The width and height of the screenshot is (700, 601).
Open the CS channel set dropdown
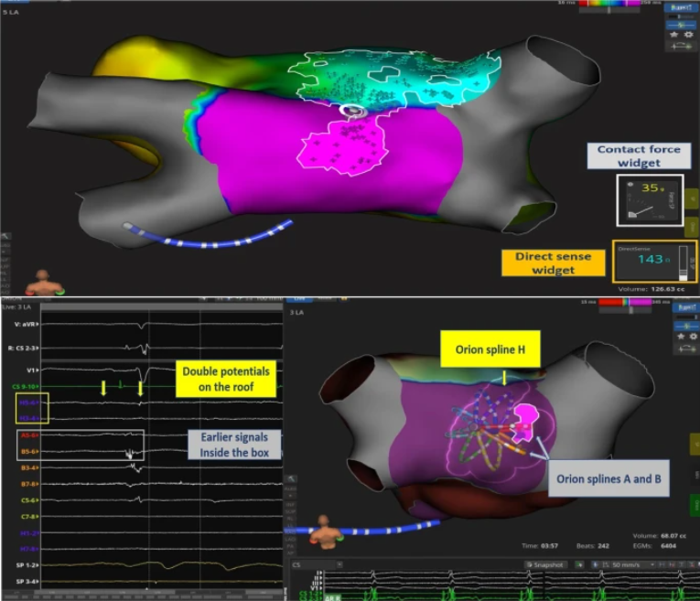click(317, 564)
